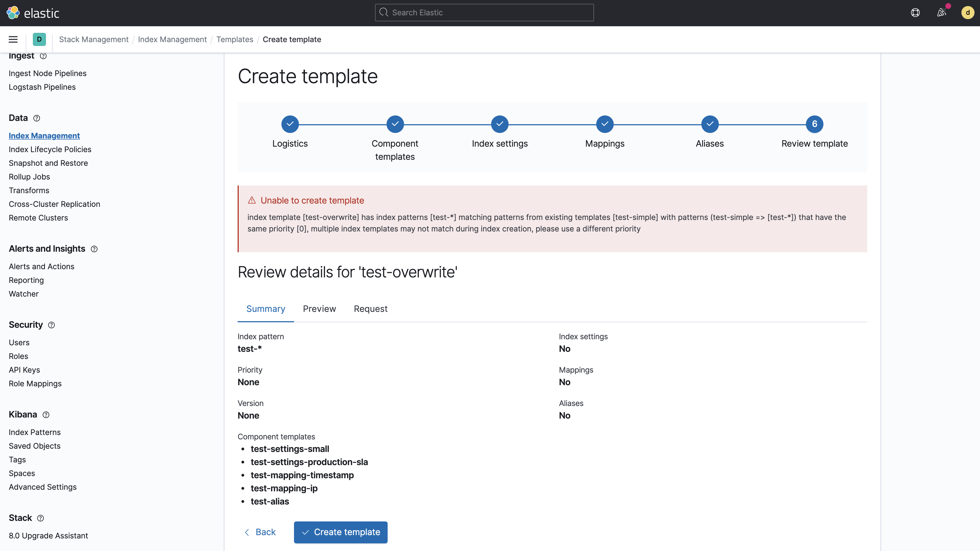The image size is (980, 551).
Task: Click the space selector D badge
Action: 39,40
